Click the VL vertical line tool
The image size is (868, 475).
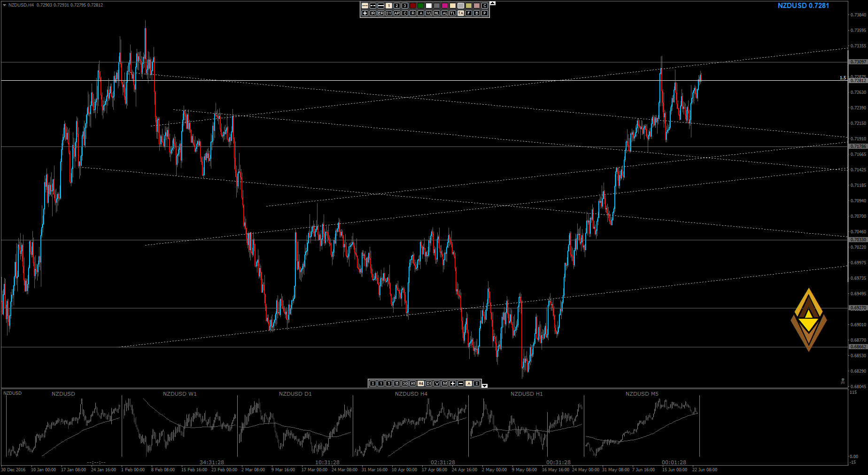click(x=429, y=13)
